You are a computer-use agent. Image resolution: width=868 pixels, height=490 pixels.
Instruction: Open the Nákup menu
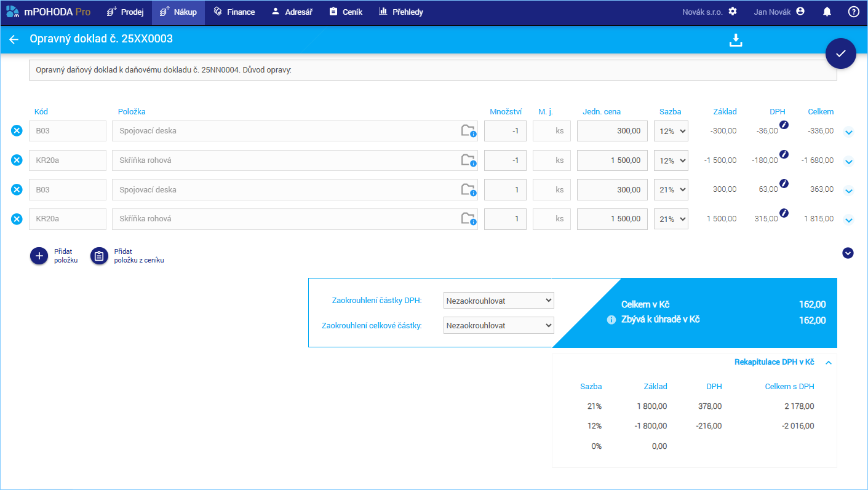coord(178,12)
